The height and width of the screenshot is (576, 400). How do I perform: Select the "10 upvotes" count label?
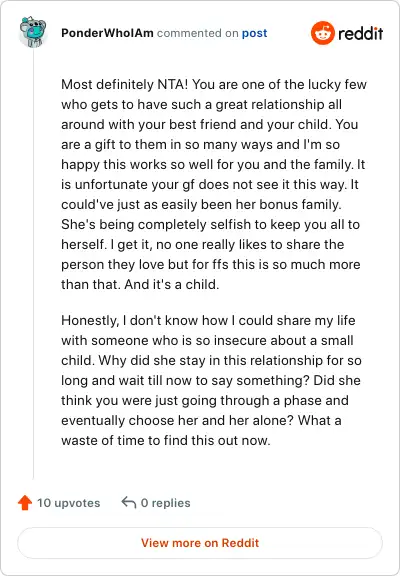coord(68,503)
